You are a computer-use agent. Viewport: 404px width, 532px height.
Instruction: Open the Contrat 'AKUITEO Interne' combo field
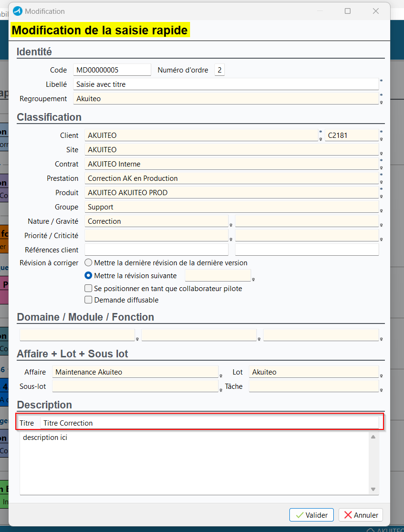(x=232, y=164)
